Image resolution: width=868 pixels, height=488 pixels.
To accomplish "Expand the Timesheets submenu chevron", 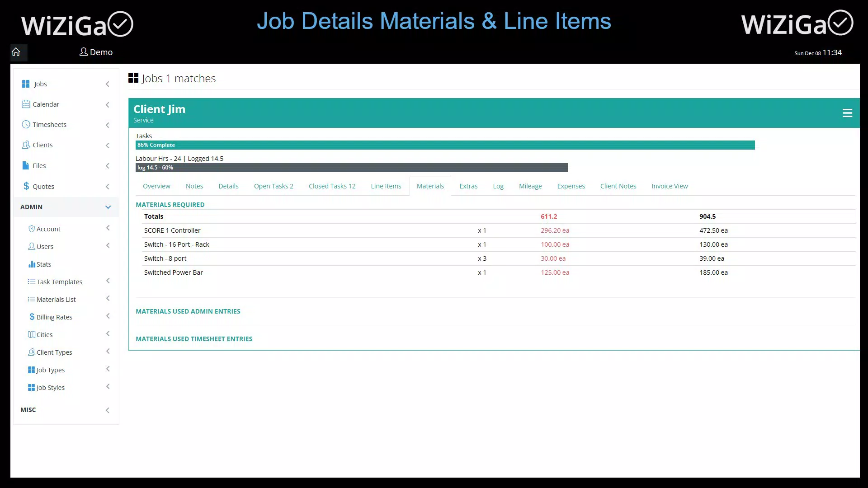I will [x=108, y=125].
